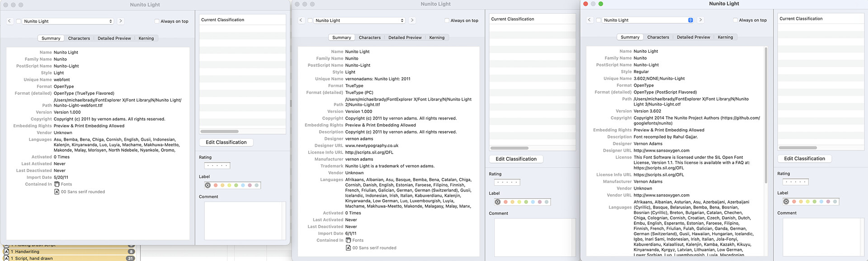The width and height of the screenshot is (868, 261).
Task: Click the '00 Sans serif rounded' set icon in middle window
Action: point(349,248)
